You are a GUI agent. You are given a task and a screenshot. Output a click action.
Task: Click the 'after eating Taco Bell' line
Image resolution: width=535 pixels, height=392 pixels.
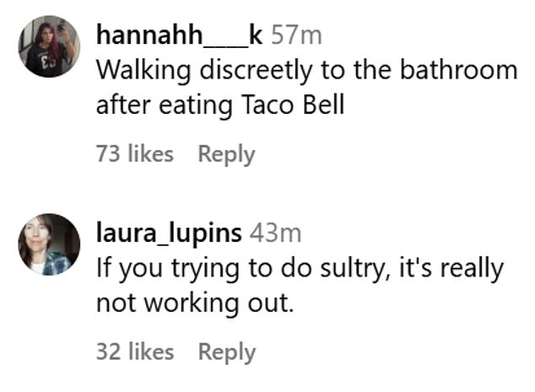click(x=220, y=105)
